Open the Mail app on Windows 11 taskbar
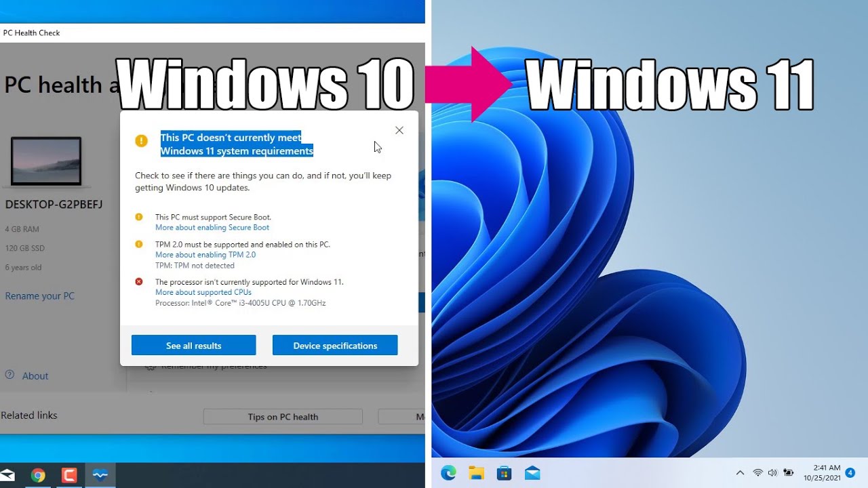 point(532,473)
